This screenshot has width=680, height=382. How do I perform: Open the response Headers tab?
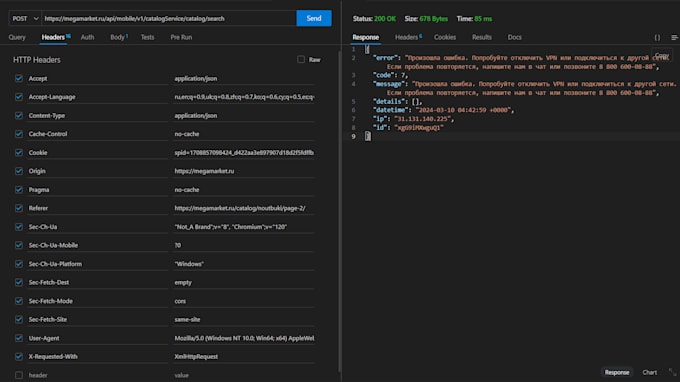coord(408,37)
